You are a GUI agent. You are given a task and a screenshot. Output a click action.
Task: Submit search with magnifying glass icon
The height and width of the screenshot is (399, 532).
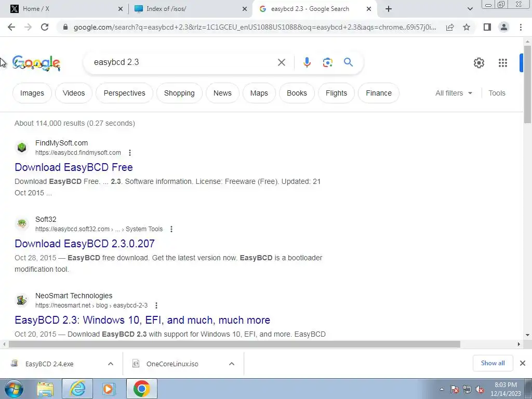click(x=348, y=62)
